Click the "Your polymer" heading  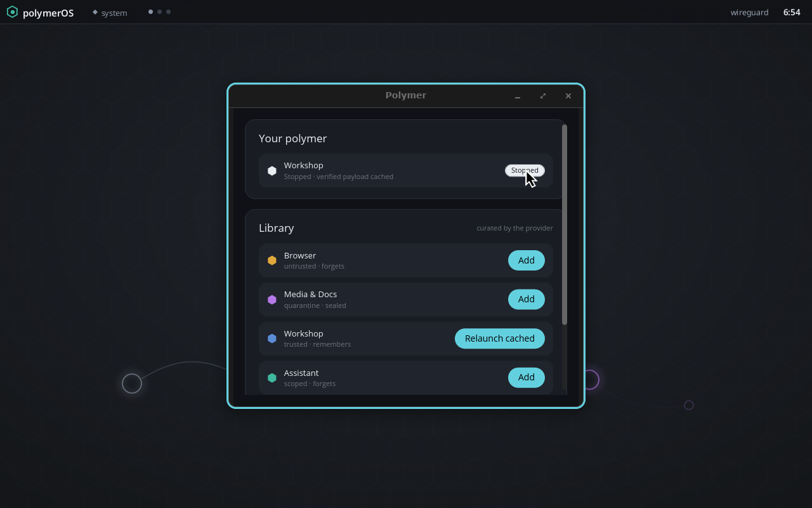pyautogui.click(x=293, y=138)
